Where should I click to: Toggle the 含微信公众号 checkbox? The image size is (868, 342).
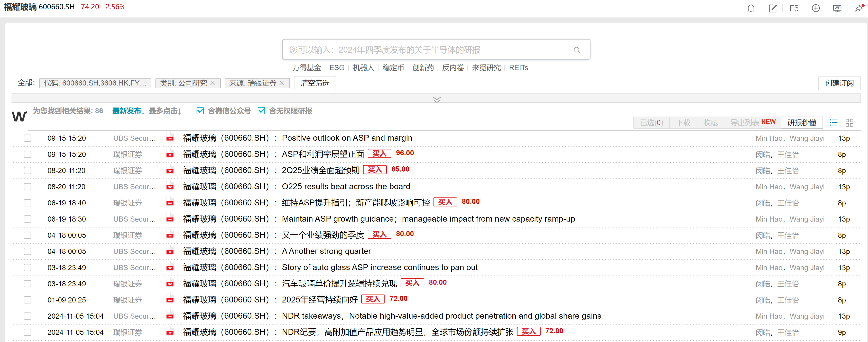pos(200,111)
